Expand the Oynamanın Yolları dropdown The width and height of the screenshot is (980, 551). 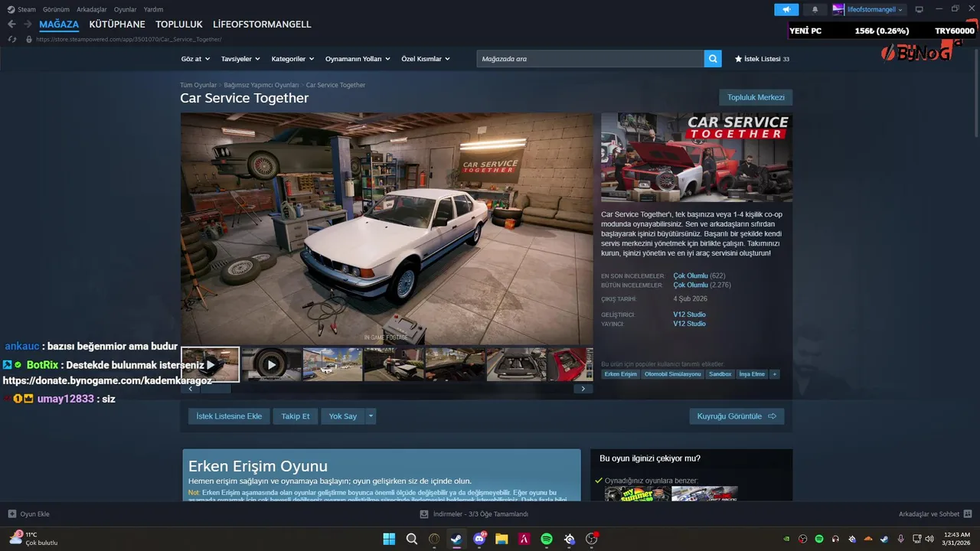coord(358,59)
